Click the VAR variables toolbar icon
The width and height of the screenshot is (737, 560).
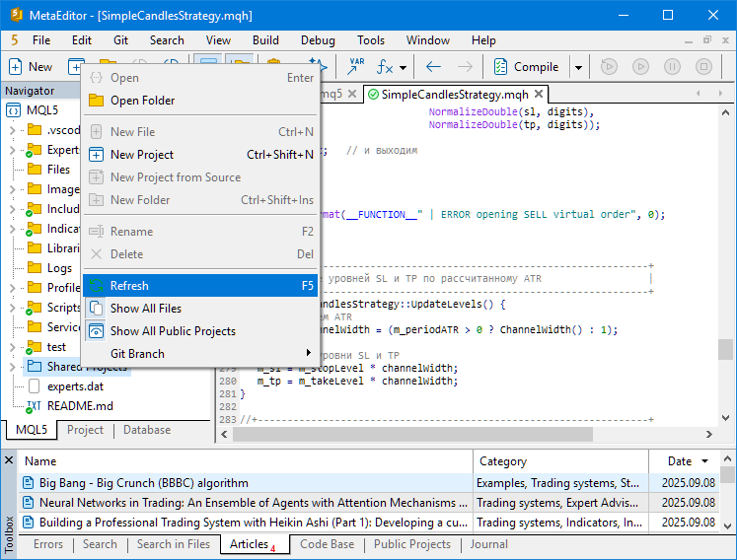(354, 67)
